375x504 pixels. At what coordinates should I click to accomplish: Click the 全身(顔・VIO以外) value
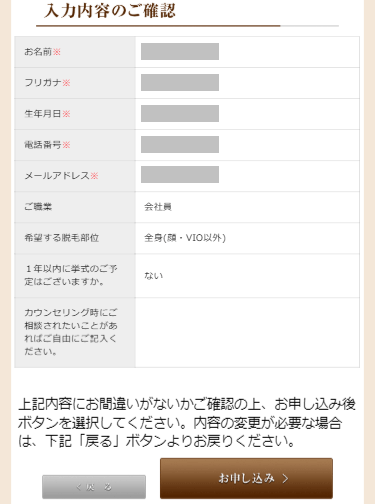click(185, 238)
